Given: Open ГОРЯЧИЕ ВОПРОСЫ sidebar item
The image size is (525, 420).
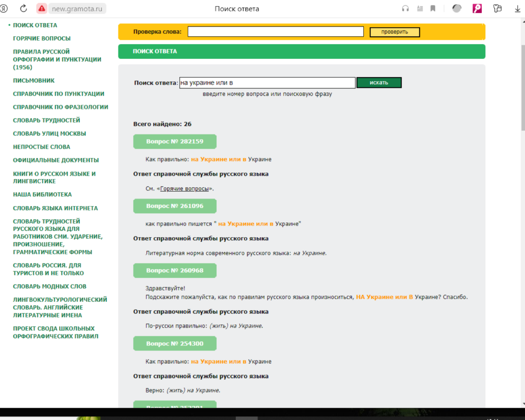Looking at the screenshot, I should 42,38.
